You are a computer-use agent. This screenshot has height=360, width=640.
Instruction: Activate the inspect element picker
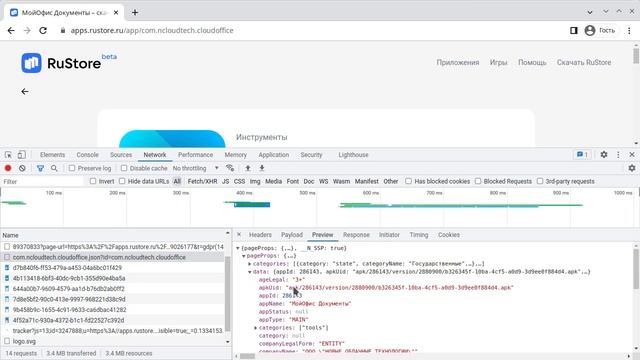8,155
